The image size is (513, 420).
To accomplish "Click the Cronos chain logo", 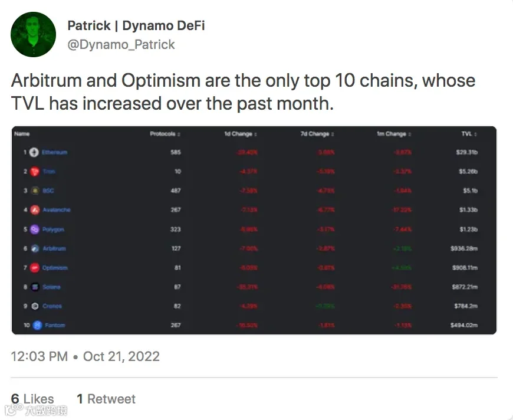I will tap(34, 306).
